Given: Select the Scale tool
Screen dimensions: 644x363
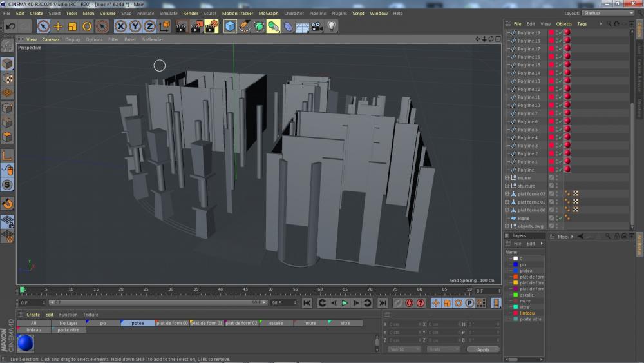Looking at the screenshot, I should coord(72,26).
